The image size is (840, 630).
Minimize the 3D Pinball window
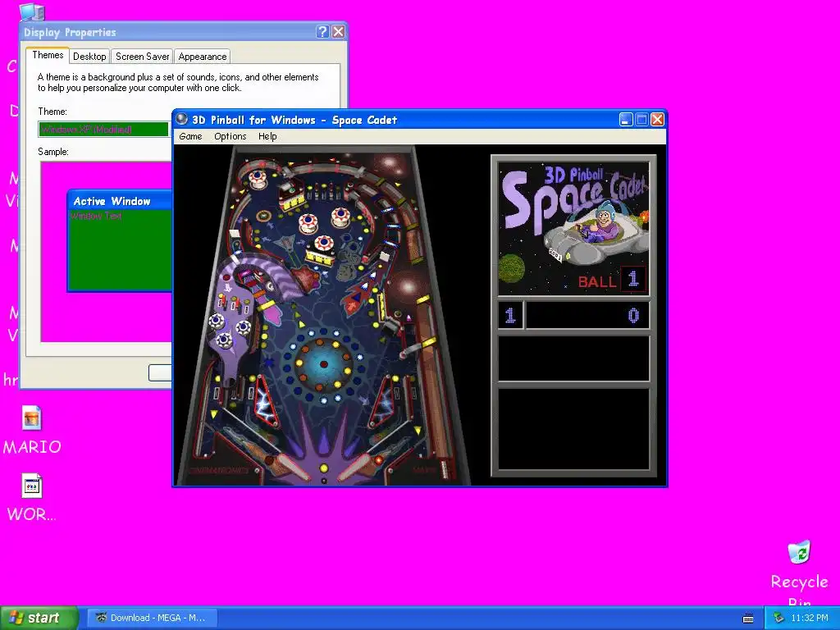[x=626, y=120]
